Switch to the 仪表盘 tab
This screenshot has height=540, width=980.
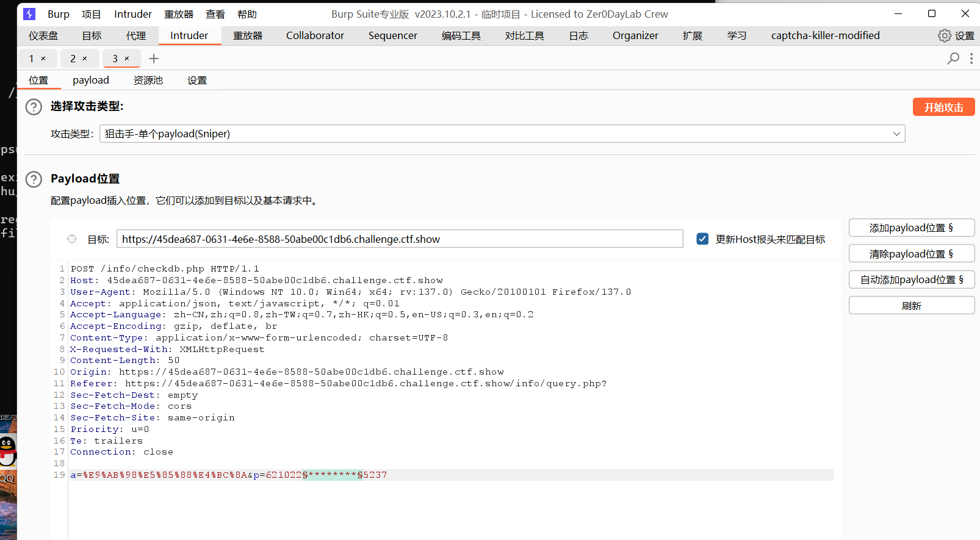tap(43, 35)
